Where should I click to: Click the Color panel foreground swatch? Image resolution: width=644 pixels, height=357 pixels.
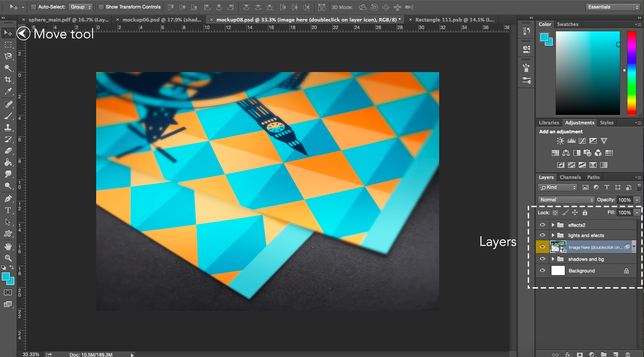click(544, 37)
